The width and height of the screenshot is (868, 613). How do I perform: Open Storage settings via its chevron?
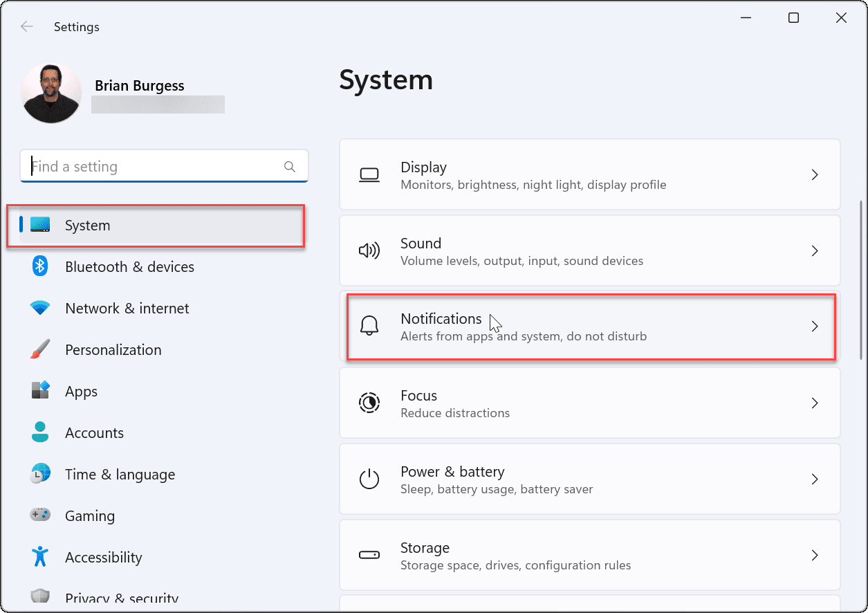click(815, 555)
